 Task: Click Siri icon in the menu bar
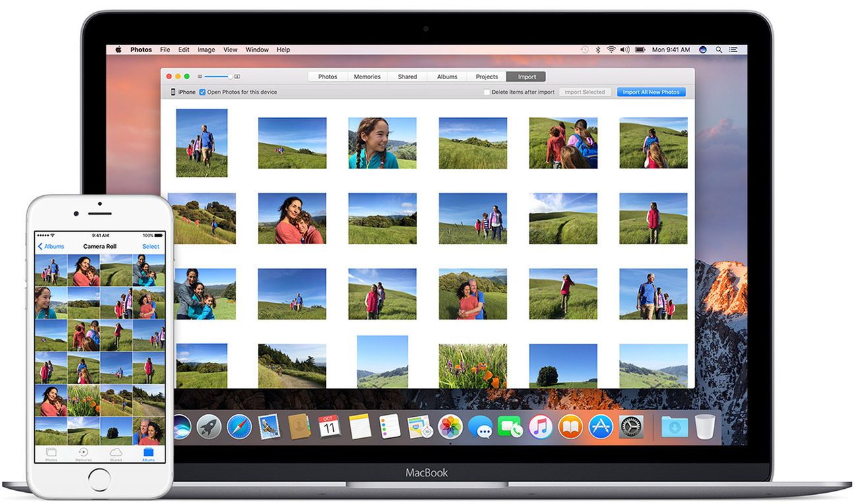click(x=703, y=49)
